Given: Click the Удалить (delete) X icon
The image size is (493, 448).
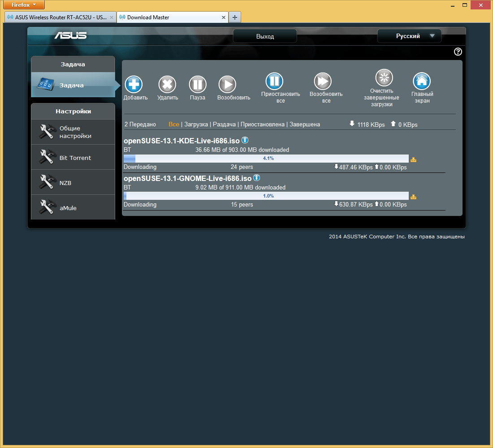Looking at the screenshot, I should pos(167,84).
